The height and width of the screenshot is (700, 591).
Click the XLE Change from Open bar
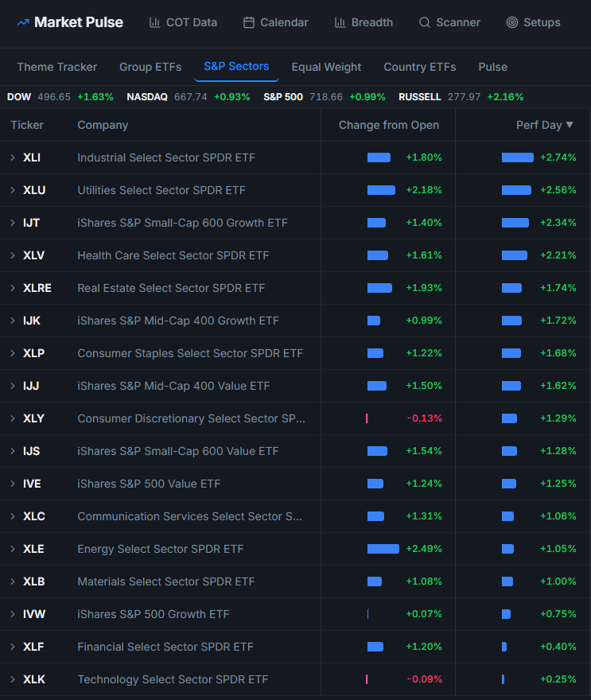383,549
